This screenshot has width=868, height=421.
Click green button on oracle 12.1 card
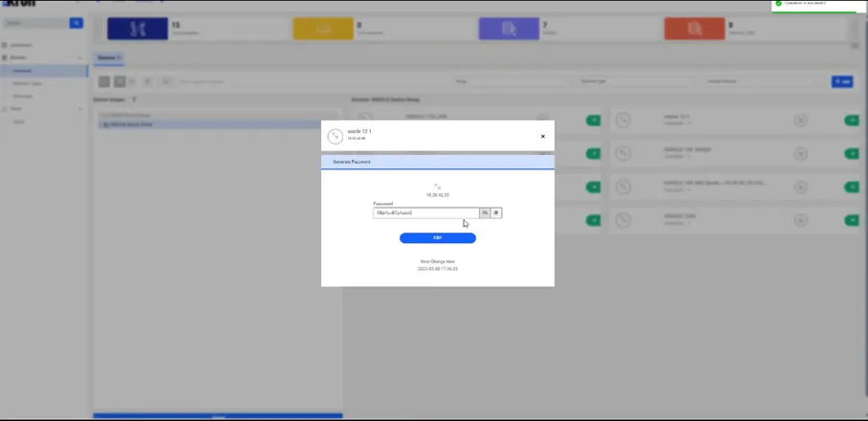tap(852, 121)
